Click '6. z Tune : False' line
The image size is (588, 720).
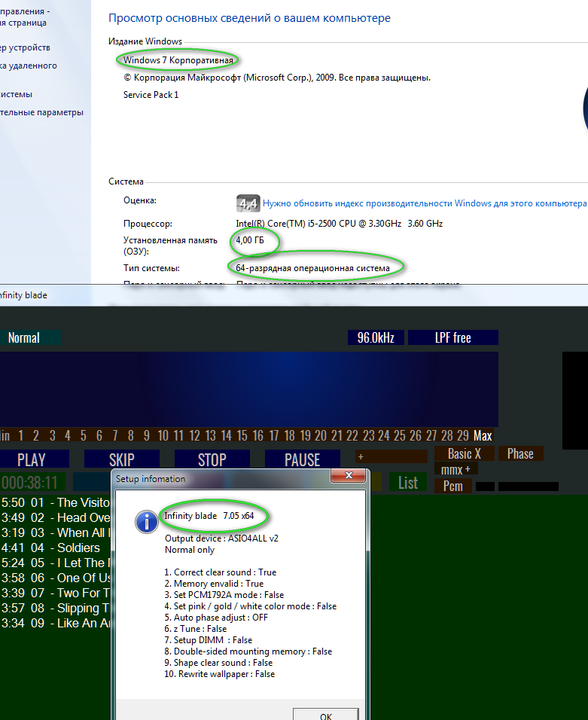coord(196,629)
